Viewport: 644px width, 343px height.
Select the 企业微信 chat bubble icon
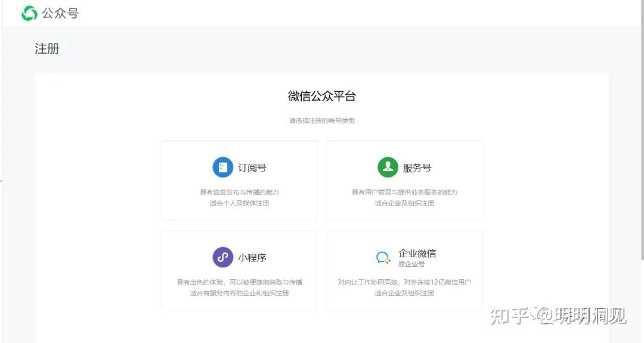pos(383,258)
